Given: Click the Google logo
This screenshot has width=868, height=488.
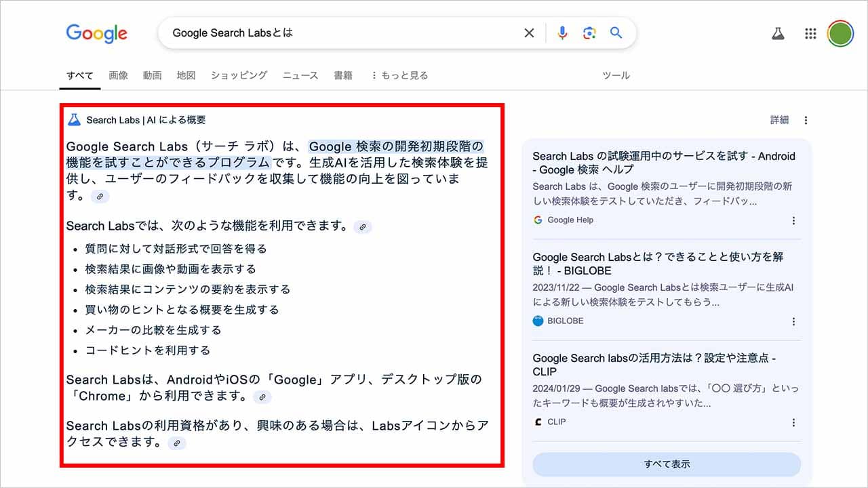Looking at the screenshot, I should point(96,33).
